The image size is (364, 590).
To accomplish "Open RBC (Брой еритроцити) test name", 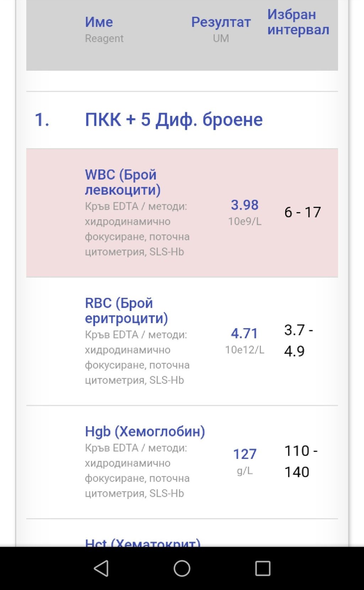I will (126, 311).
